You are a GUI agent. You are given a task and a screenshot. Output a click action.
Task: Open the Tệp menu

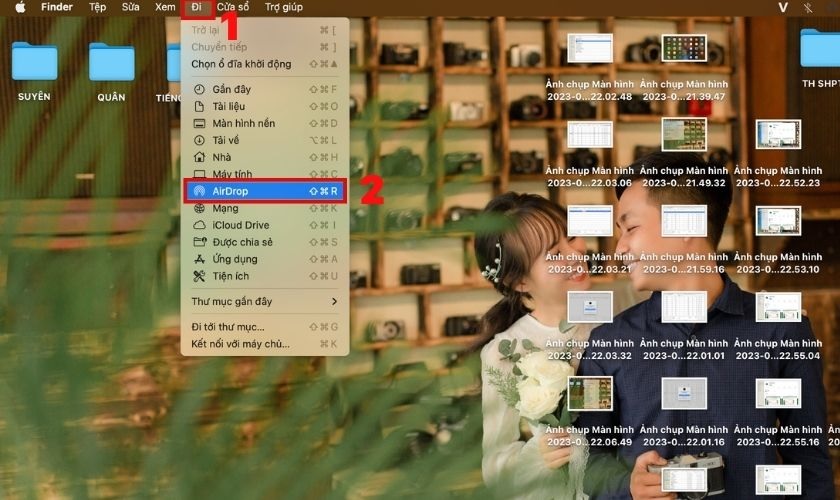97,7
